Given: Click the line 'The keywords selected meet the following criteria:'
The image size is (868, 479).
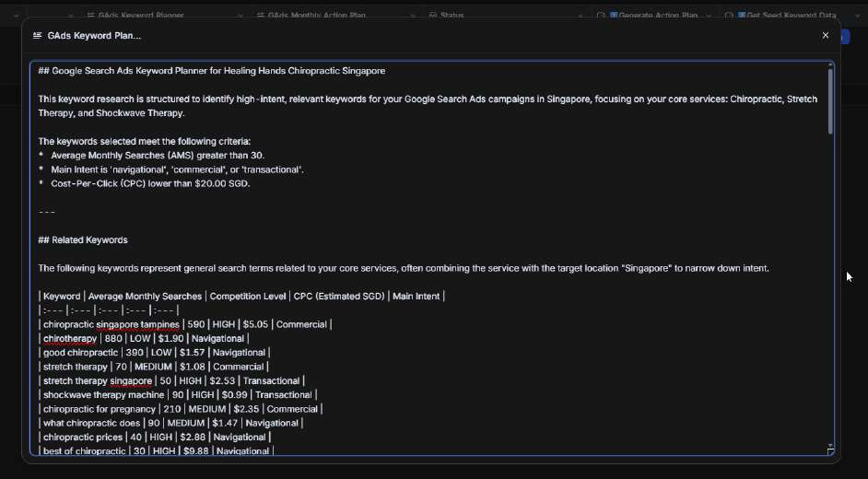Looking at the screenshot, I should coord(144,142).
